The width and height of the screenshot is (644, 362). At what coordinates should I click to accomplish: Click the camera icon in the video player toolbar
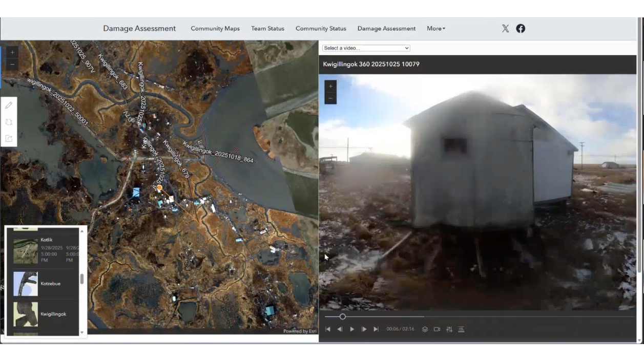436,329
